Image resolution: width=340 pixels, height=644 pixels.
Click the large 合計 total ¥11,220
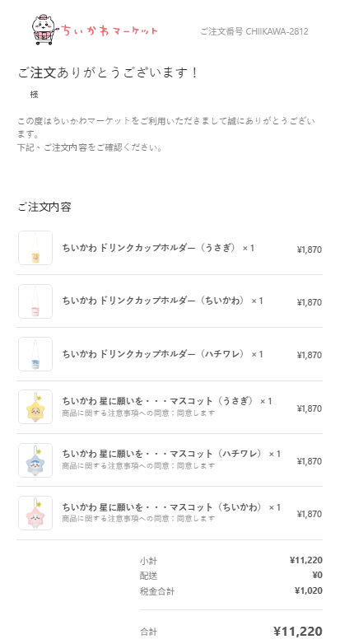[x=298, y=632]
